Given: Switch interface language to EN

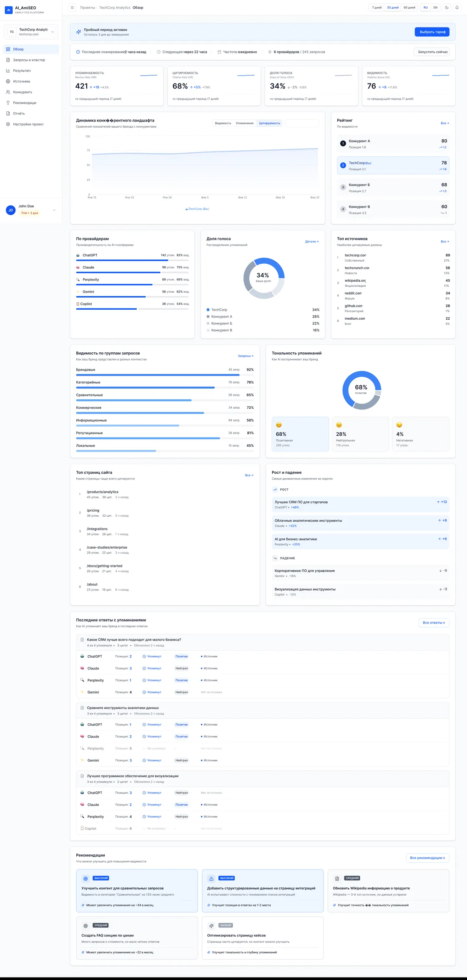Looking at the screenshot, I should coord(435,8).
